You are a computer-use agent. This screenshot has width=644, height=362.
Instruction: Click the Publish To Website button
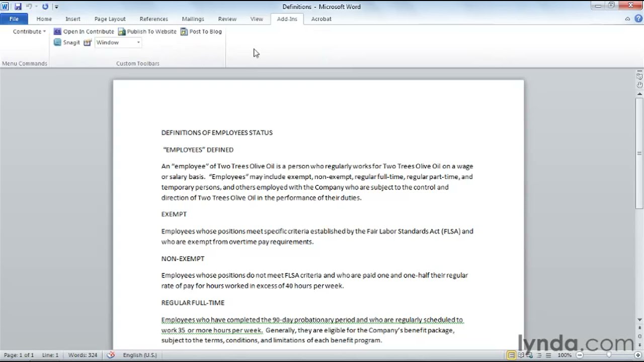[x=147, y=32]
